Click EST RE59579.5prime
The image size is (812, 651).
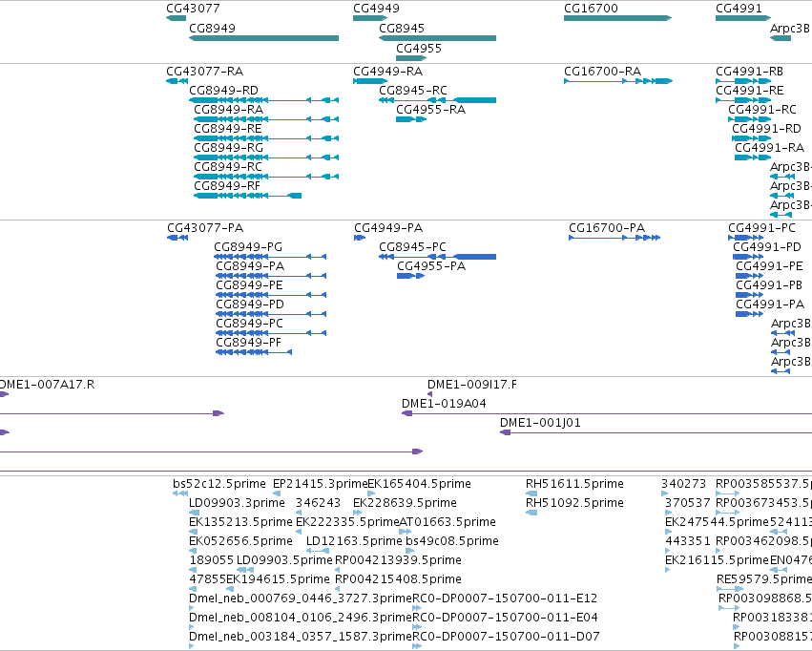(x=730, y=589)
